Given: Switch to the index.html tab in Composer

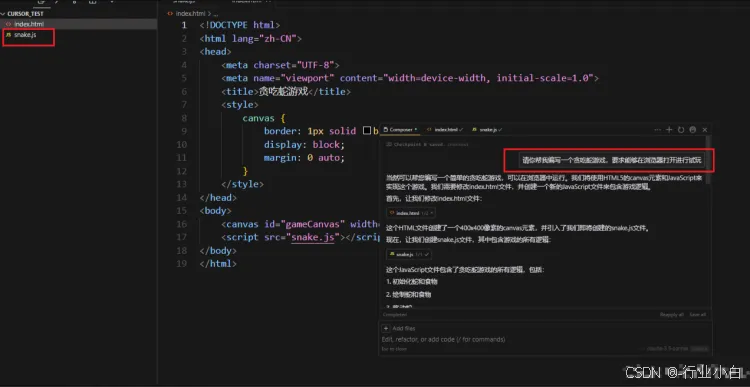Looking at the screenshot, I should point(444,130).
